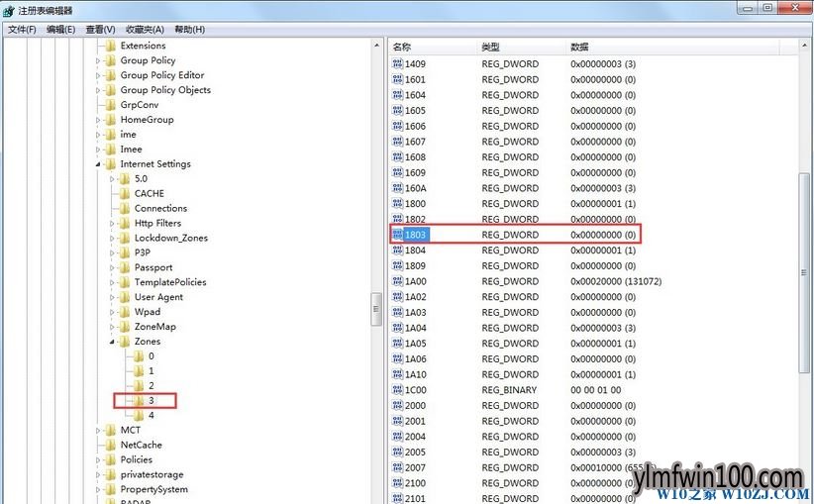The image size is (814, 504).
Task: Select the value named 2005
Action: click(x=415, y=453)
